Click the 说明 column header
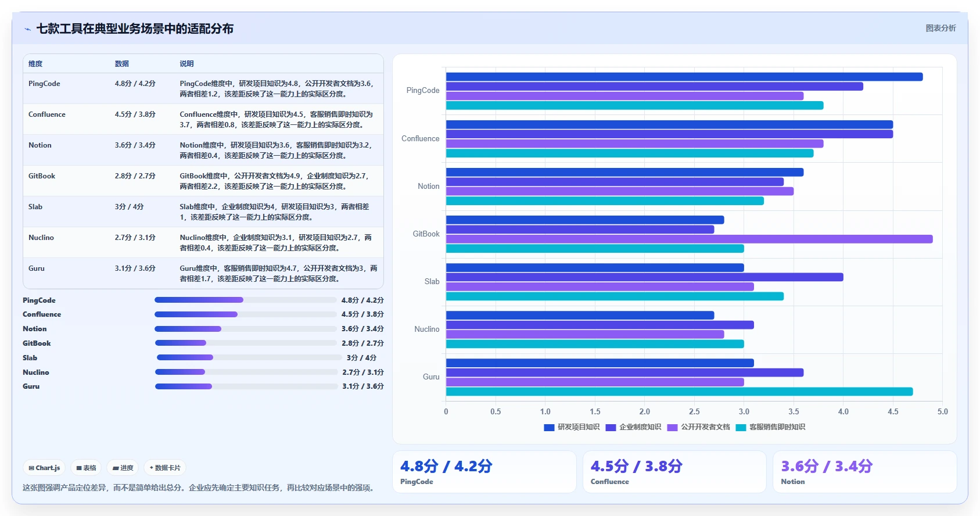 186,64
